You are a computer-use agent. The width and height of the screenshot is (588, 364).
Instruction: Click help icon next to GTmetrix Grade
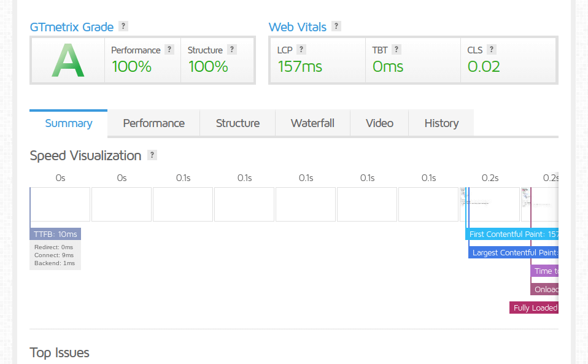[x=123, y=26]
